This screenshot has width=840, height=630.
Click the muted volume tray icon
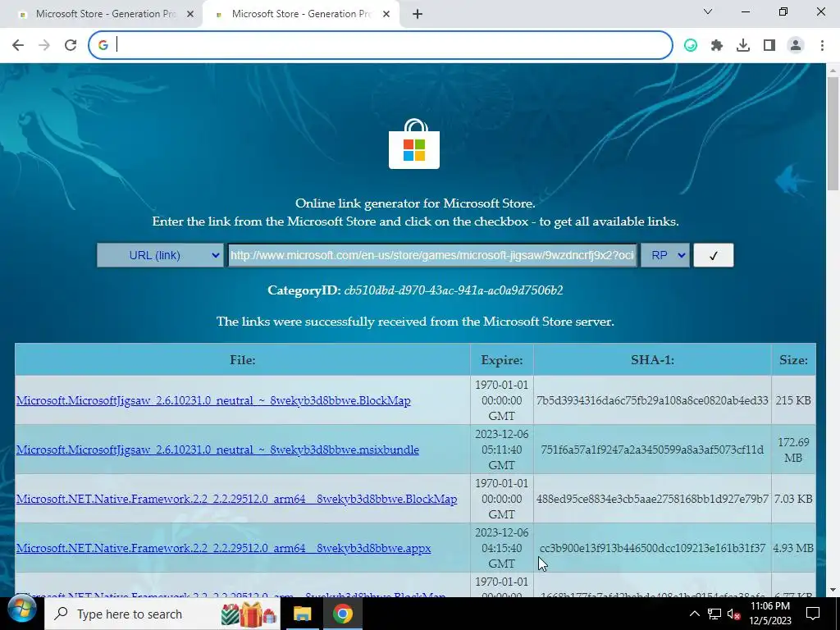[733, 614]
